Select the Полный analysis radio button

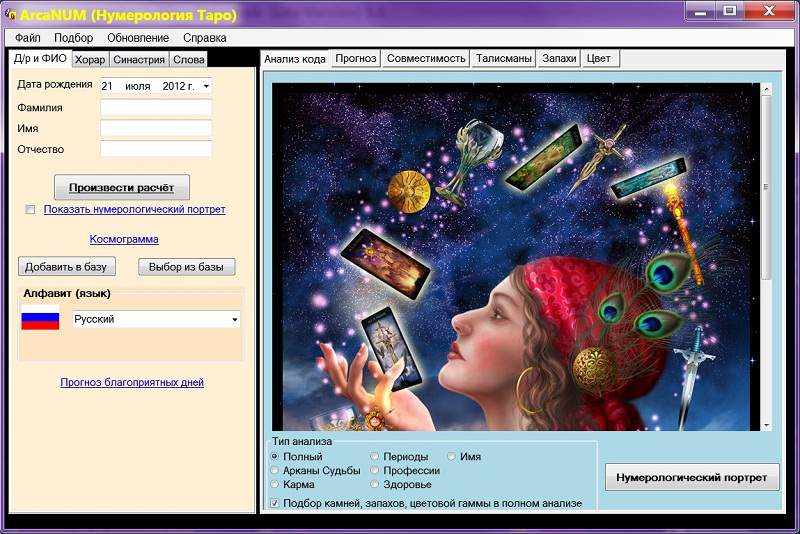pyautogui.click(x=275, y=456)
